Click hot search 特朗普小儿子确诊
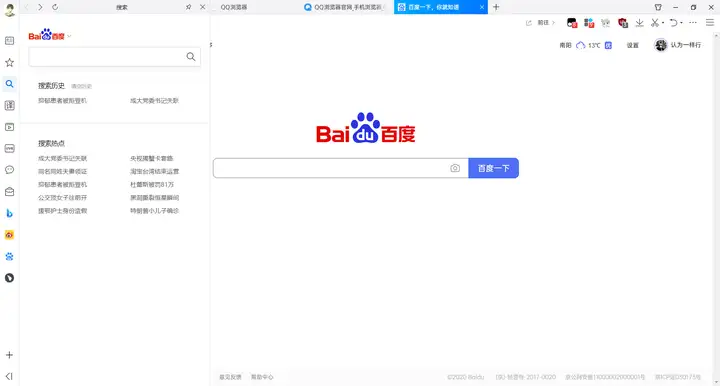The height and width of the screenshot is (386, 720). (154, 211)
